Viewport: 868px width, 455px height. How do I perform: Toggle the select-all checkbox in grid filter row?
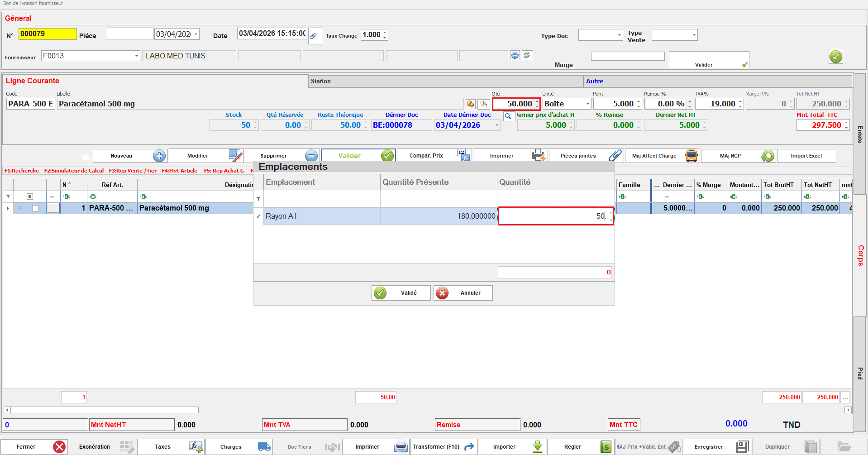(30, 196)
